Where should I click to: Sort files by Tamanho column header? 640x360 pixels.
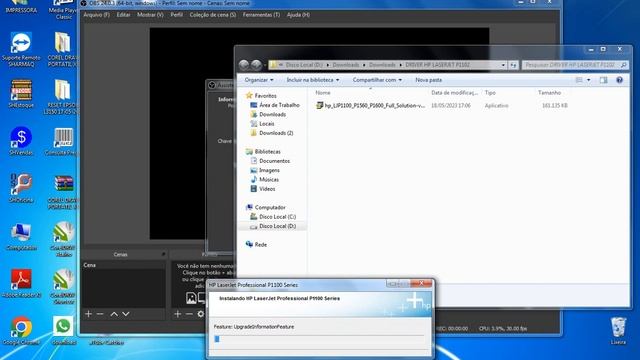(549, 93)
